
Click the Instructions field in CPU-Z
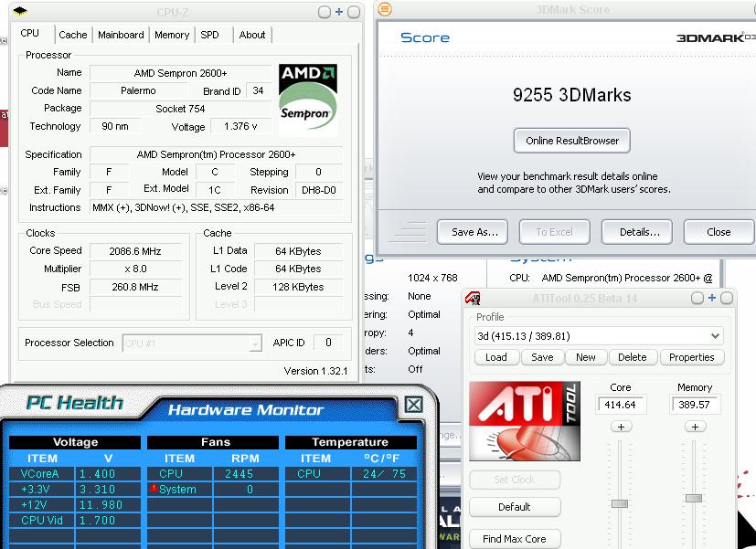[x=216, y=207]
